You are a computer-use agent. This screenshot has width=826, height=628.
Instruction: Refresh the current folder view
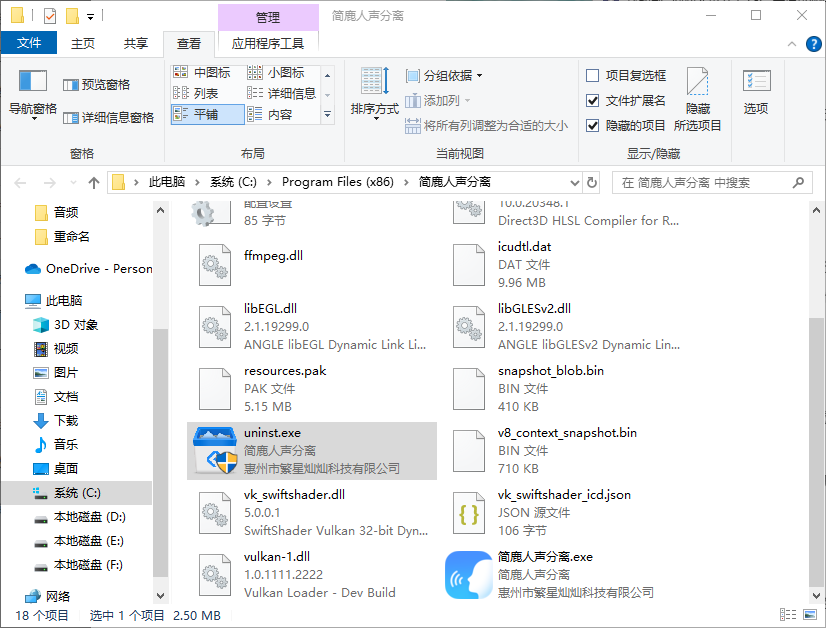coord(592,182)
